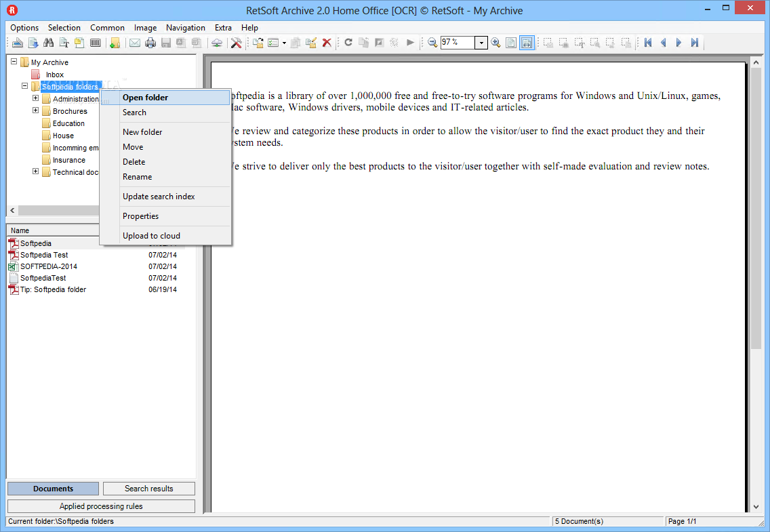Select Delete from the context menu
Viewport: 770px width, 532px height.
(165, 162)
